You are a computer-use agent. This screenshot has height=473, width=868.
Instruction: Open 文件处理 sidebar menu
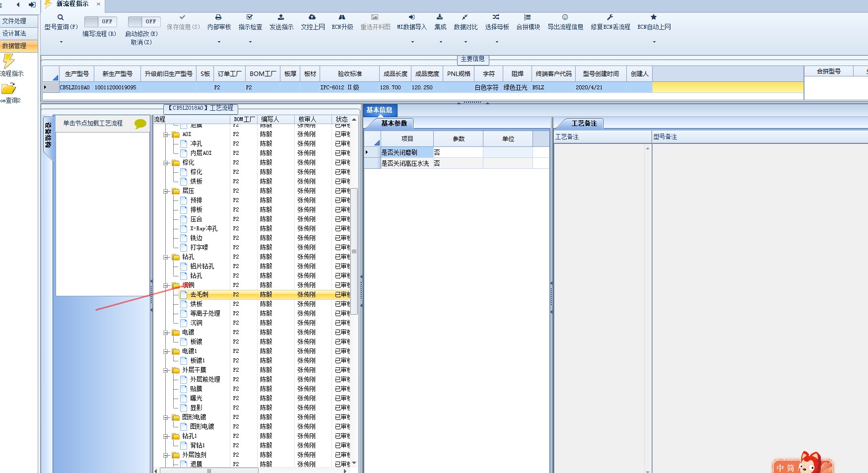click(x=19, y=21)
